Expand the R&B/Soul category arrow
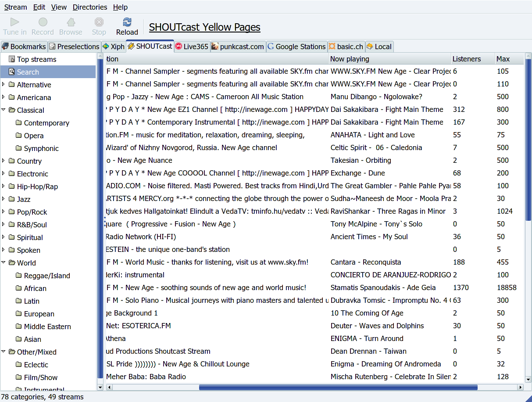 coord(4,224)
